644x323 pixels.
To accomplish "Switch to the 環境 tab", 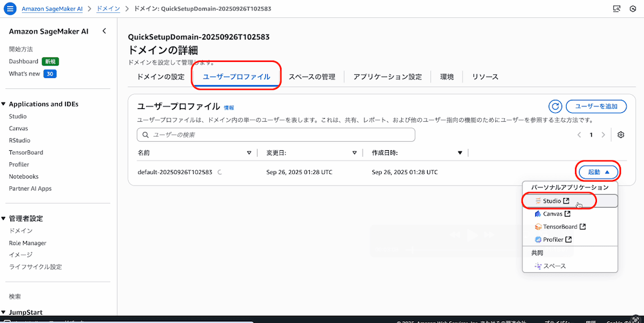I will [x=447, y=77].
